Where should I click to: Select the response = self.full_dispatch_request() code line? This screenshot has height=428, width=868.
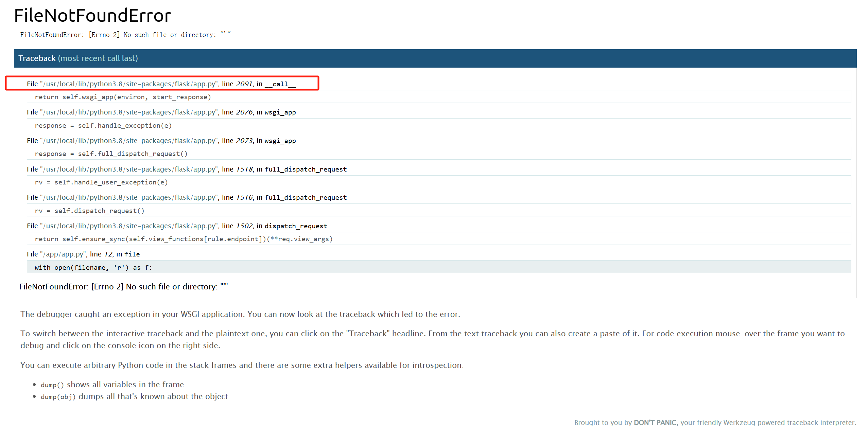tap(111, 154)
